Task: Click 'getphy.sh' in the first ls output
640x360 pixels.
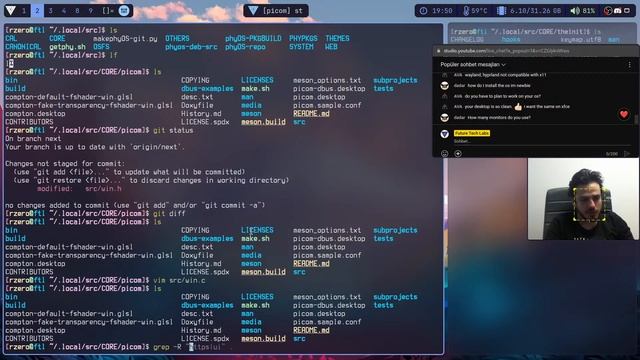Action: 67,47
